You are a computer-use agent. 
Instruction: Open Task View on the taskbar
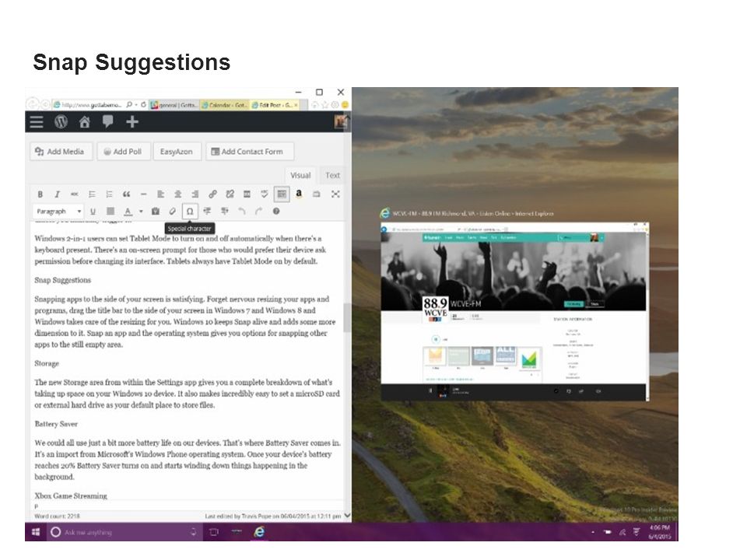(214, 532)
